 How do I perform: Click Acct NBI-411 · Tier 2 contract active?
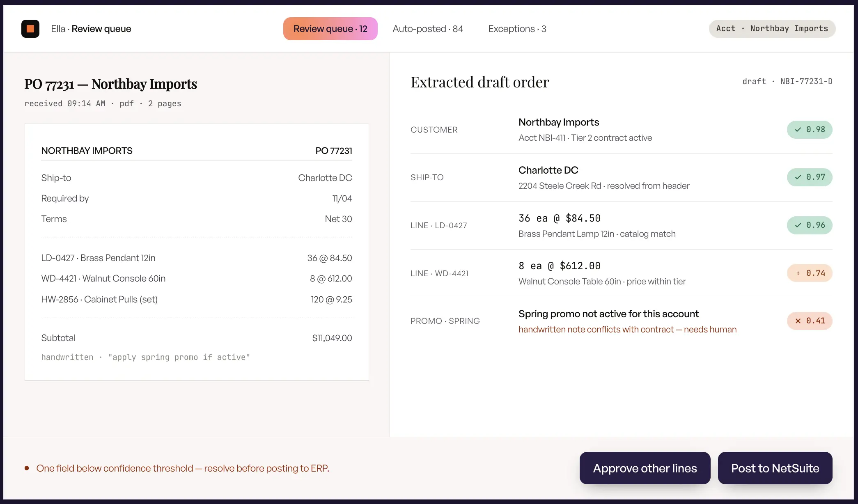click(x=585, y=138)
